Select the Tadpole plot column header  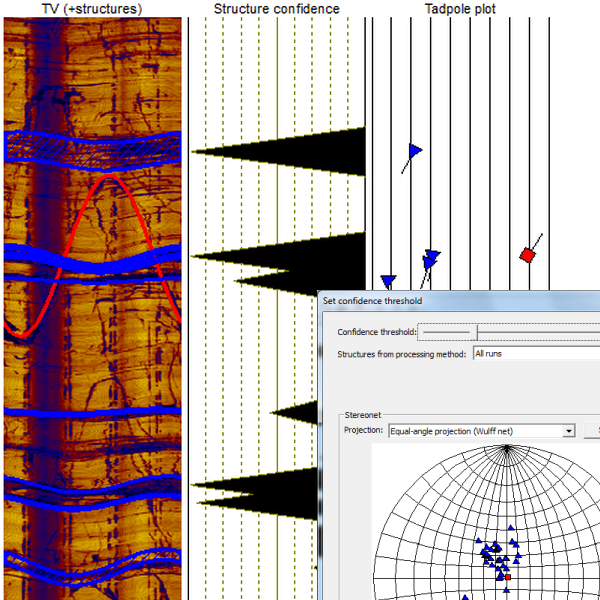pyautogui.click(x=460, y=9)
